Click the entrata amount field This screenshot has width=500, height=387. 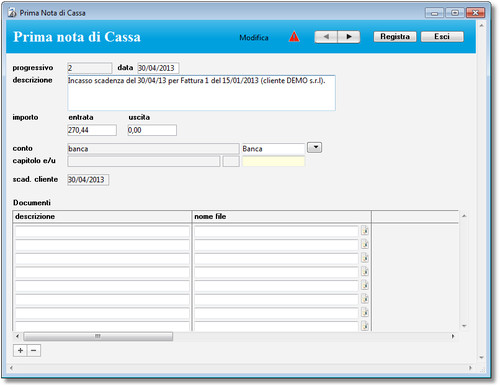pyautogui.click(x=92, y=130)
